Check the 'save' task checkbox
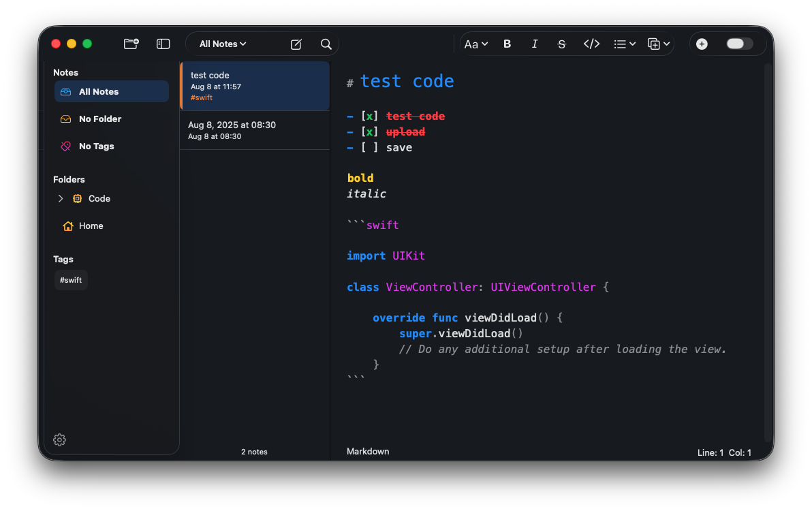Screen dimensions: 812x511 point(369,147)
